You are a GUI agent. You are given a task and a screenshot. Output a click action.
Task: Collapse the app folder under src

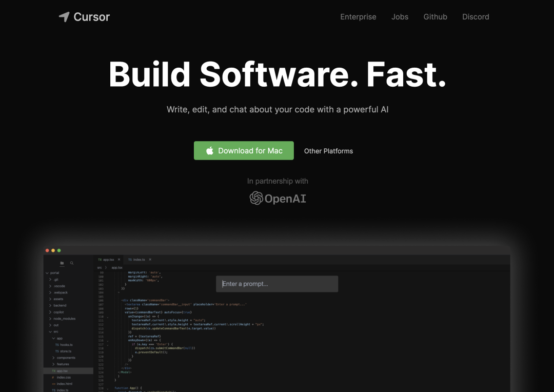[53, 338]
